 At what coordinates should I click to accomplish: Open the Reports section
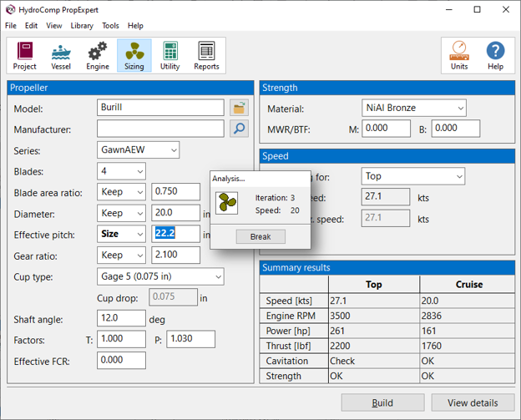[x=206, y=55]
